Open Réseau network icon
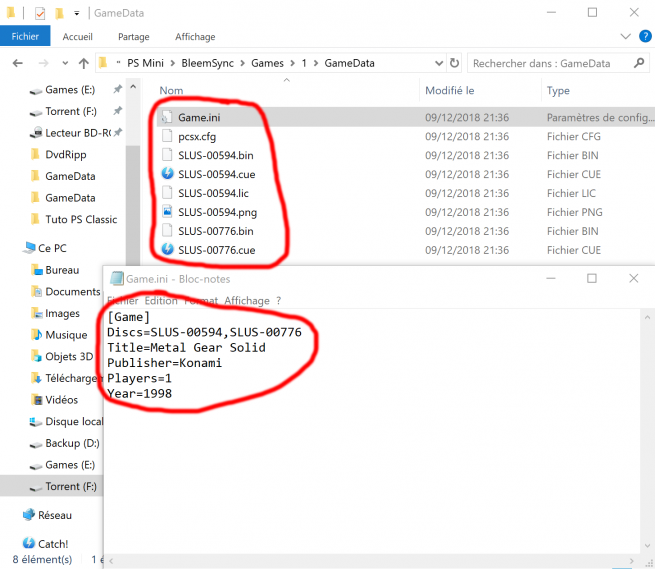Viewport: 655px width, 569px height. [29, 515]
